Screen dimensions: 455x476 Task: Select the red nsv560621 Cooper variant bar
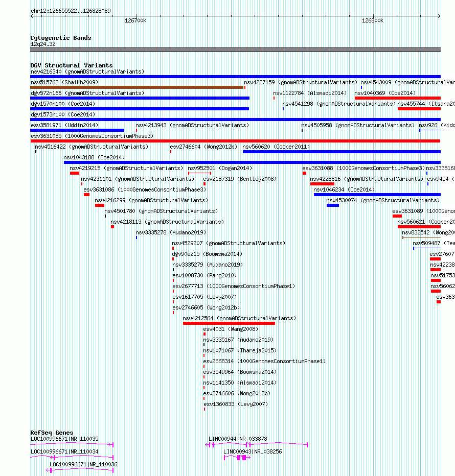419,227
